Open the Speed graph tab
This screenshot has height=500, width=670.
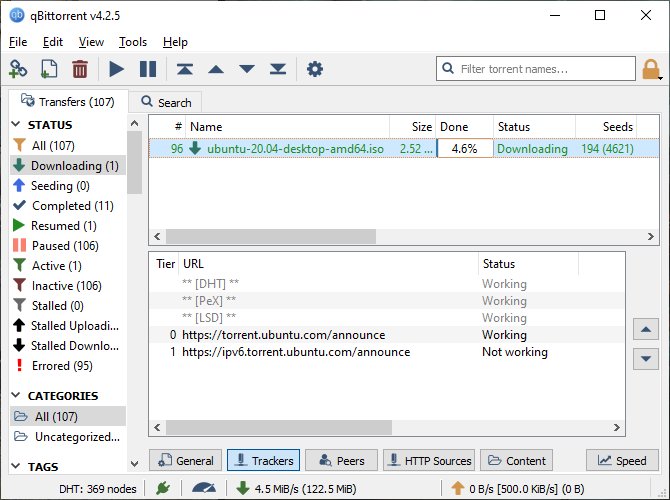622,460
